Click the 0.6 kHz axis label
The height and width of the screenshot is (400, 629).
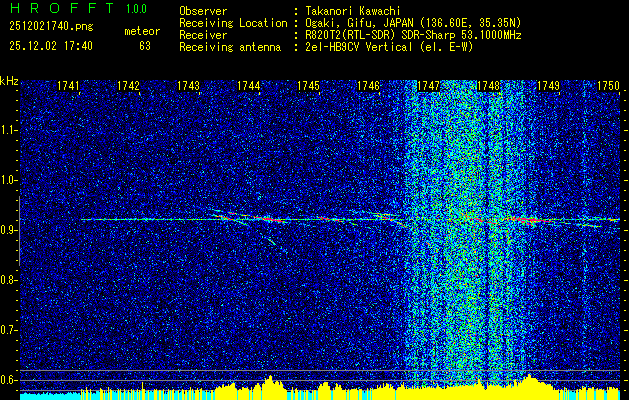8,380
